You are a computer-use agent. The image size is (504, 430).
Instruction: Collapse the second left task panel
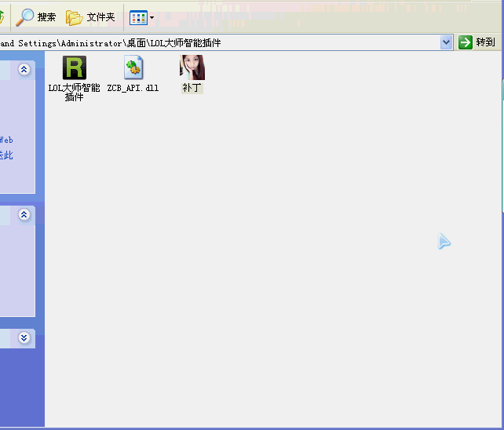[24, 214]
